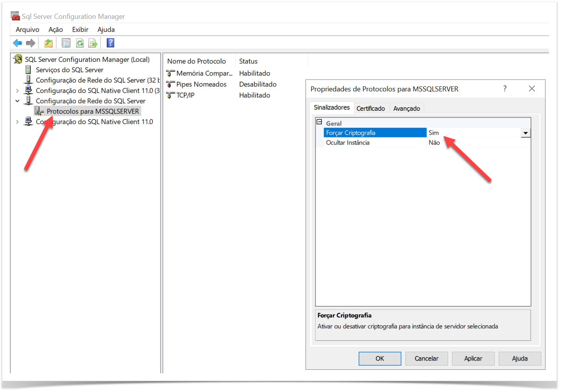Click the Up One Level folder icon
This screenshot has width=562, height=392.
[48, 43]
